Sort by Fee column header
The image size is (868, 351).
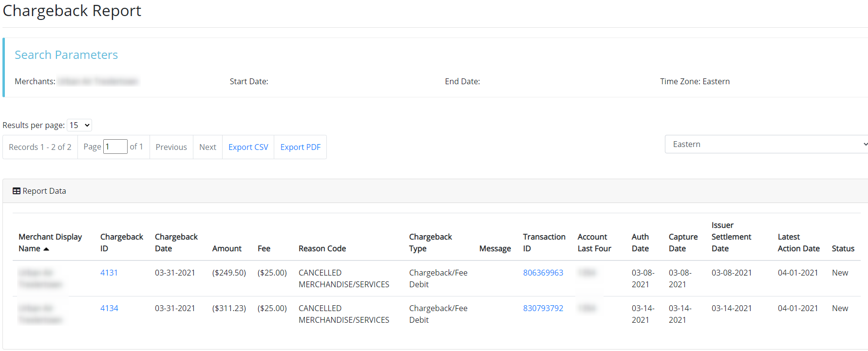pos(264,248)
